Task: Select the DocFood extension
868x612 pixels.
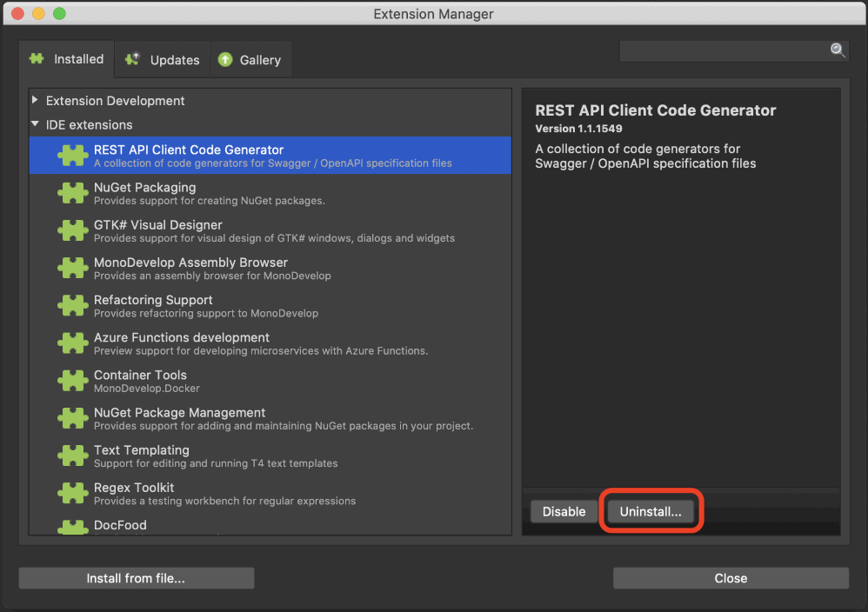Action: coord(270,526)
